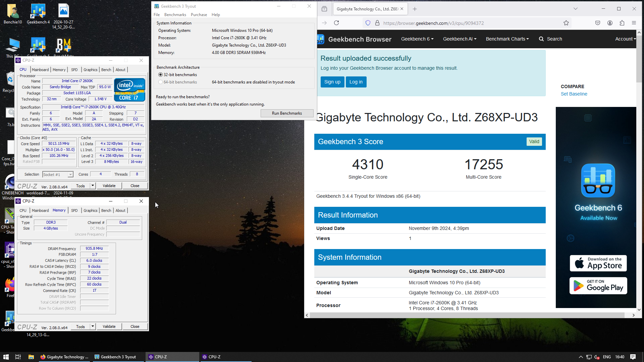
Task: Open the Graphics tab in lower CPU-Z
Action: click(x=91, y=210)
